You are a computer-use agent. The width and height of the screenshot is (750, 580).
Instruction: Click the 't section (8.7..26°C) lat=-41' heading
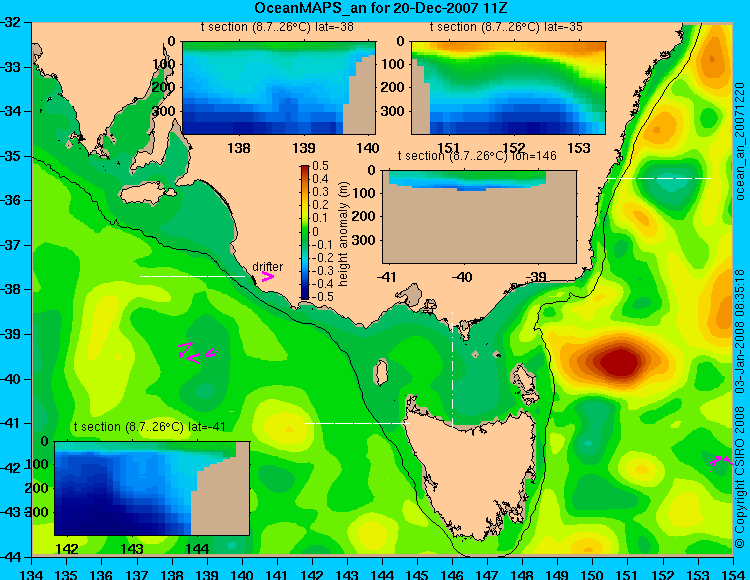click(150, 427)
